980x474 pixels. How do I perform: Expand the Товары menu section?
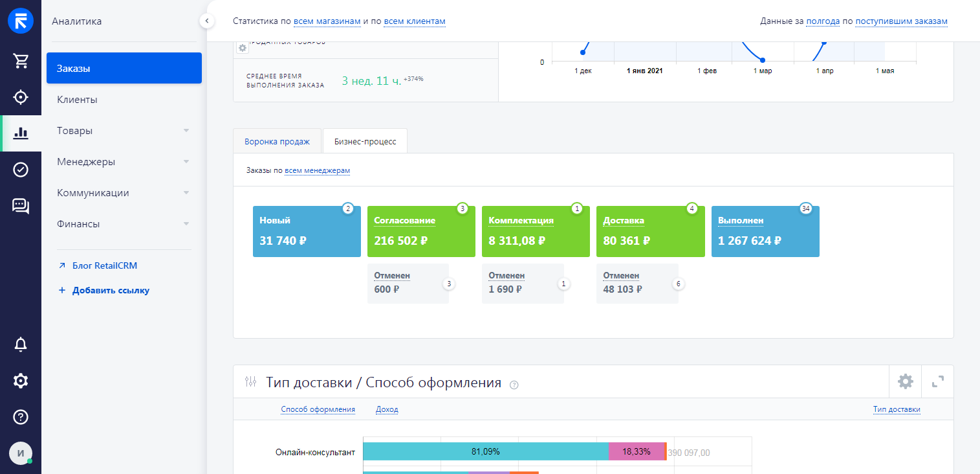click(x=186, y=131)
